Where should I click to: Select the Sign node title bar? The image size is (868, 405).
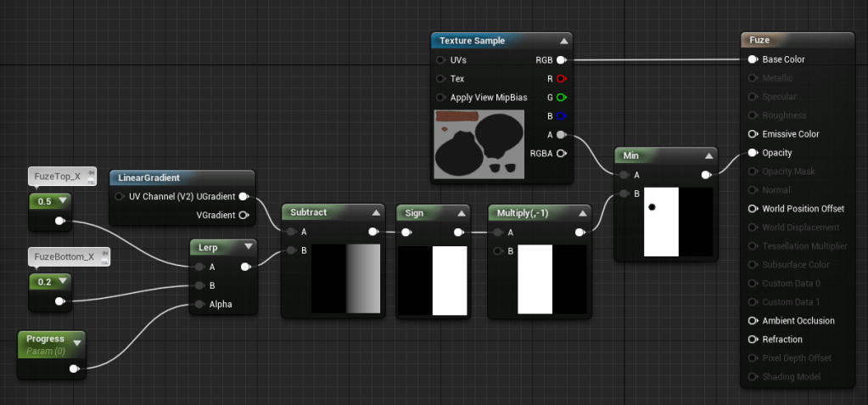[x=424, y=212]
